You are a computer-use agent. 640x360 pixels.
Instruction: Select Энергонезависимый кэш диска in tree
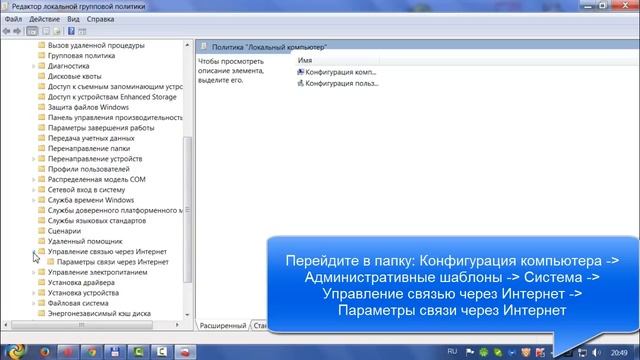99,313
